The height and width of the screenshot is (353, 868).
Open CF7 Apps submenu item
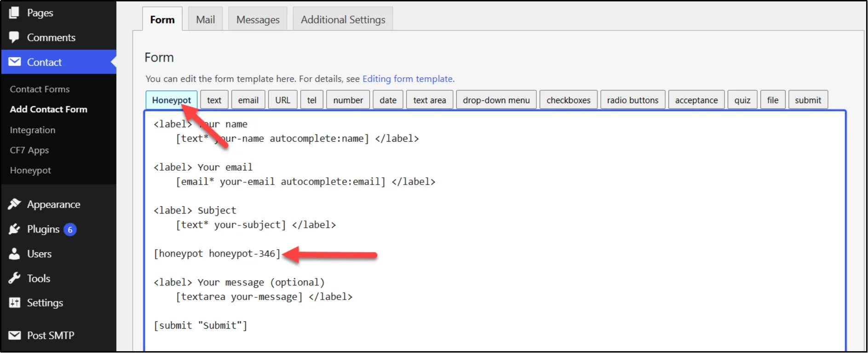tap(29, 150)
